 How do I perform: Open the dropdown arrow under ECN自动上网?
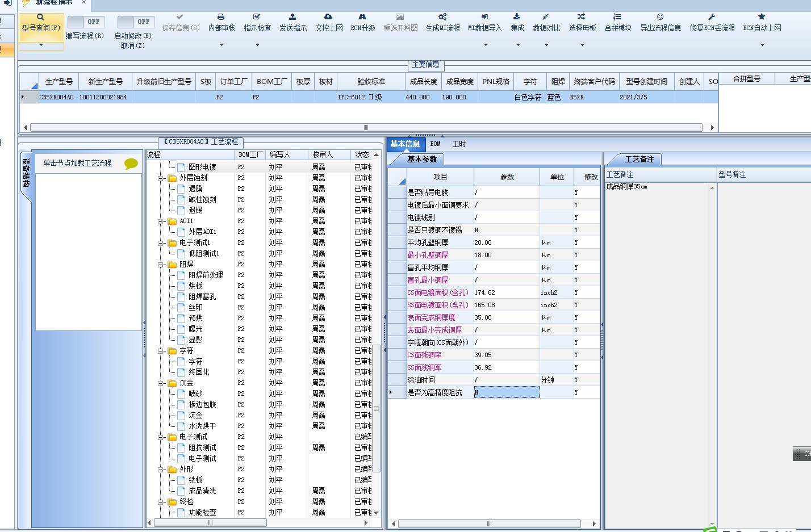[x=762, y=45]
